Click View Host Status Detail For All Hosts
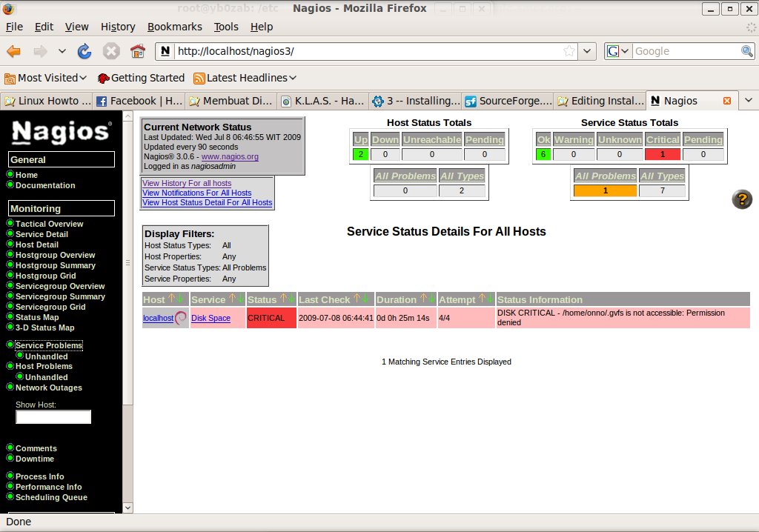This screenshot has height=532, width=759. pos(207,202)
